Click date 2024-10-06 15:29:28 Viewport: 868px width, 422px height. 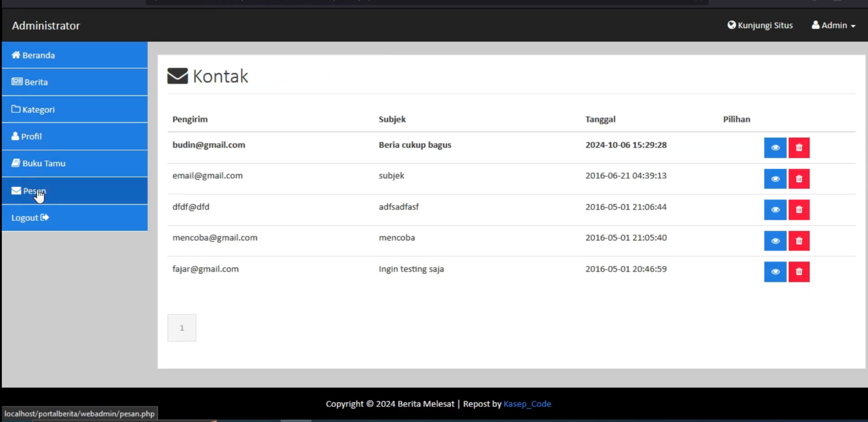626,145
